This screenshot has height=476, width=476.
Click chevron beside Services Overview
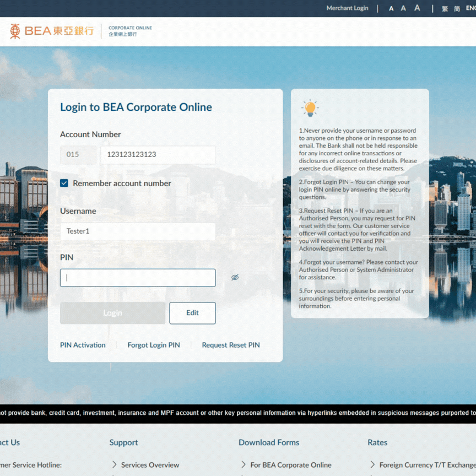point(114,464)
